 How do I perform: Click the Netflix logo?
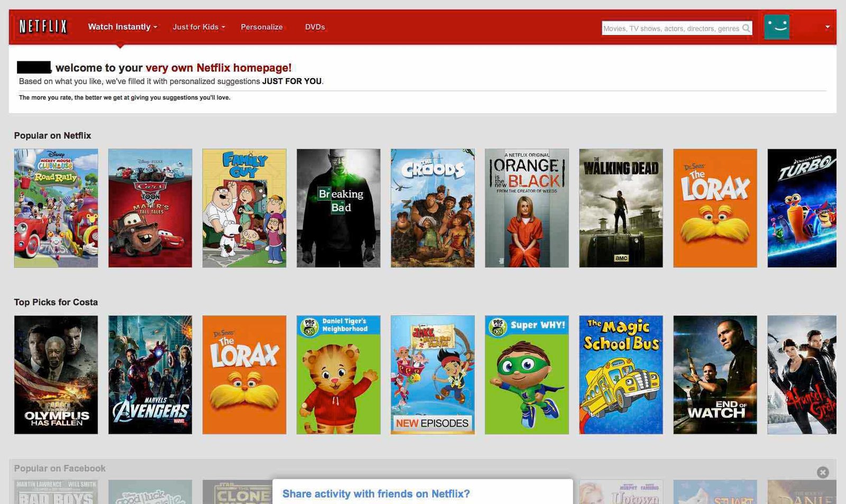tap(43, 26)
